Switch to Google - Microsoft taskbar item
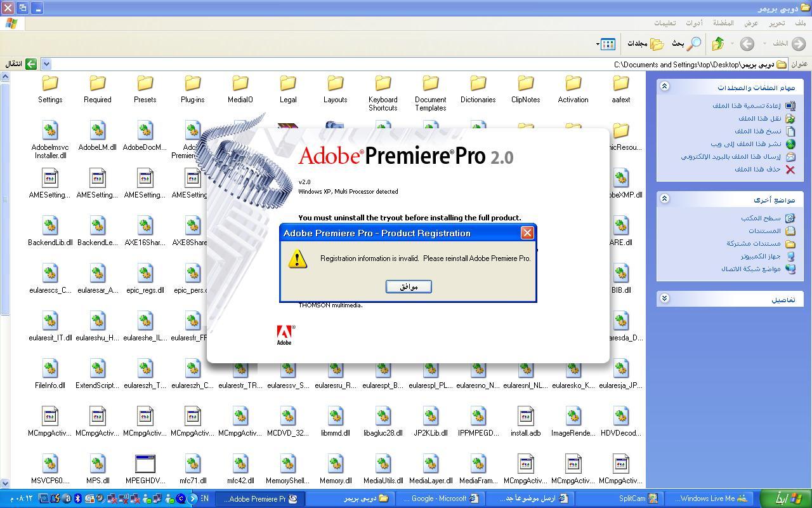 (x=441, y=498)
